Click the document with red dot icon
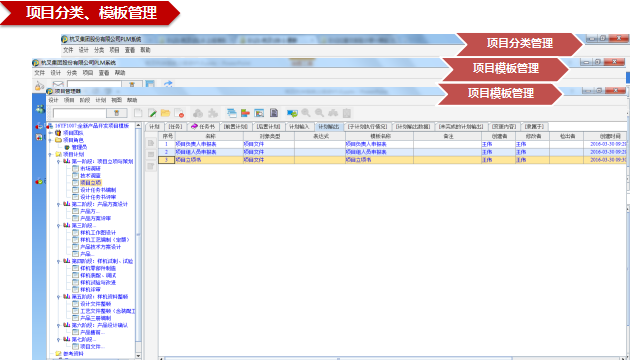Screen dimensions: 632x360 (x=179, y=113)
